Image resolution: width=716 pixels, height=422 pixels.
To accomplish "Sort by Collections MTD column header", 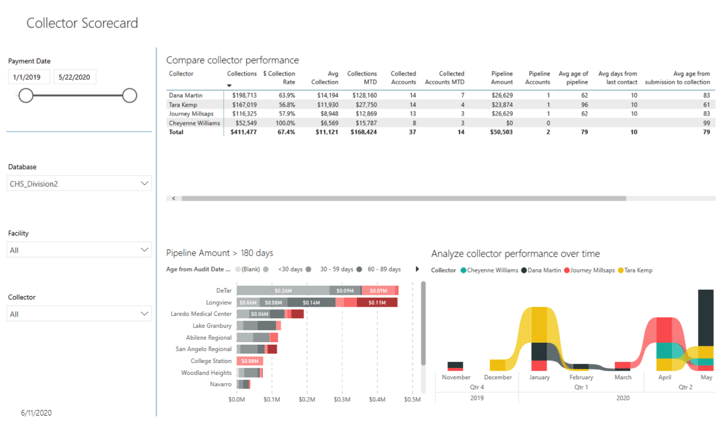I will point(362,78).
